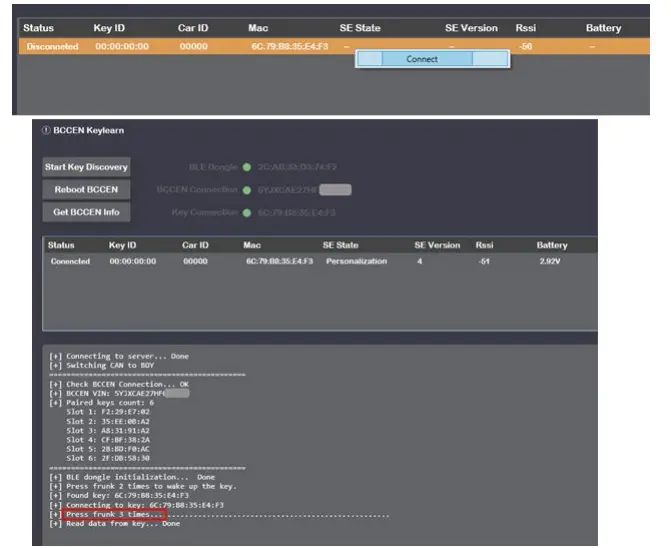Viewport: 671px width, 548px height.
Task: Select the Disconnected status cell in the orange row
Action: (52, 46)
